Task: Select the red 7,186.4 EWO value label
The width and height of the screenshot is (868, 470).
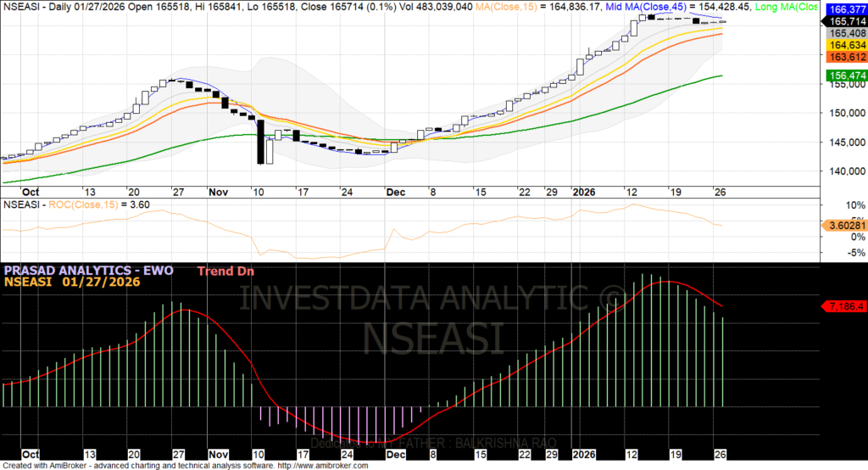Action: click(843, 305)
